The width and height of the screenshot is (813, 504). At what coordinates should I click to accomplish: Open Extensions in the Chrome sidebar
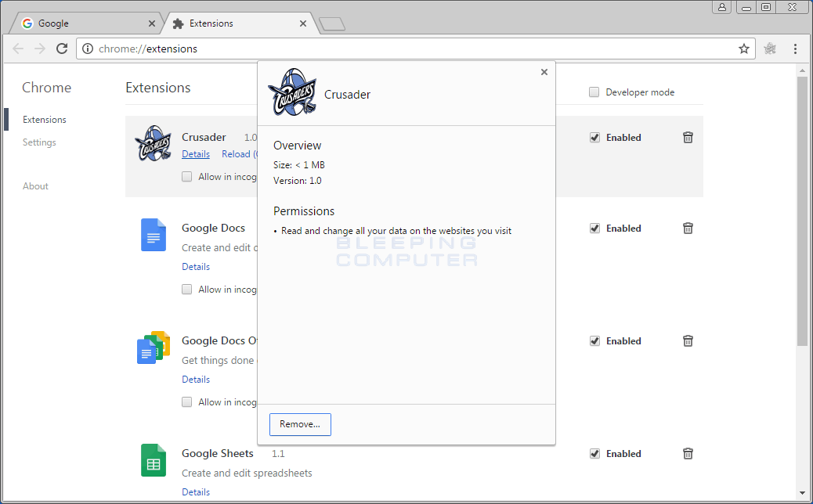click(45, 120)
